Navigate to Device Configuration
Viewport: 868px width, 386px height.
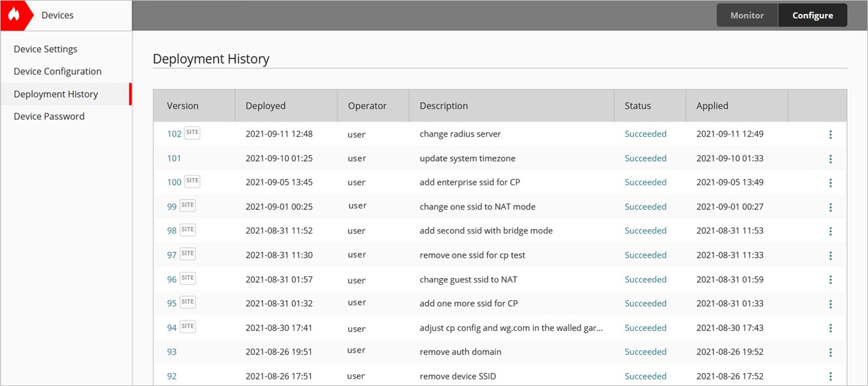pos(58,71)
